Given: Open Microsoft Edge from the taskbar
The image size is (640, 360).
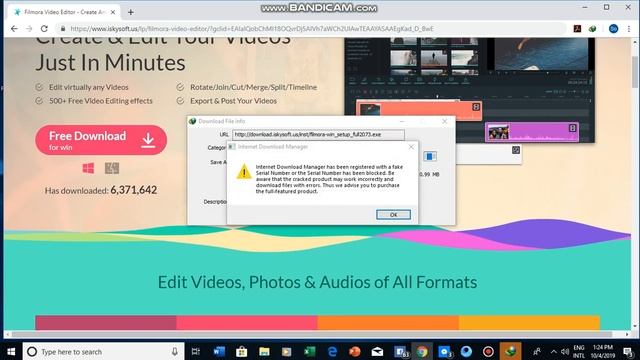Looking at the screenshot, I should [332, 351].
